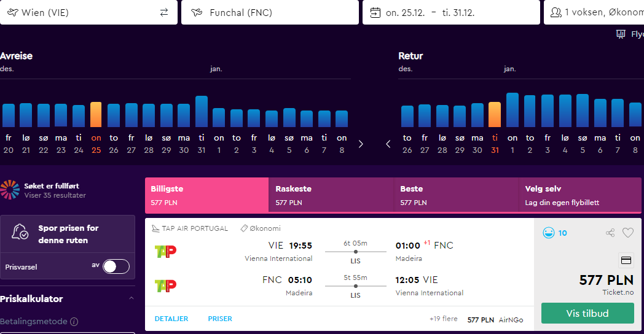Screen dimensions: 644x334
Task: Click the Funchal (FNC) destination field
Action: (x=270, y=12)
